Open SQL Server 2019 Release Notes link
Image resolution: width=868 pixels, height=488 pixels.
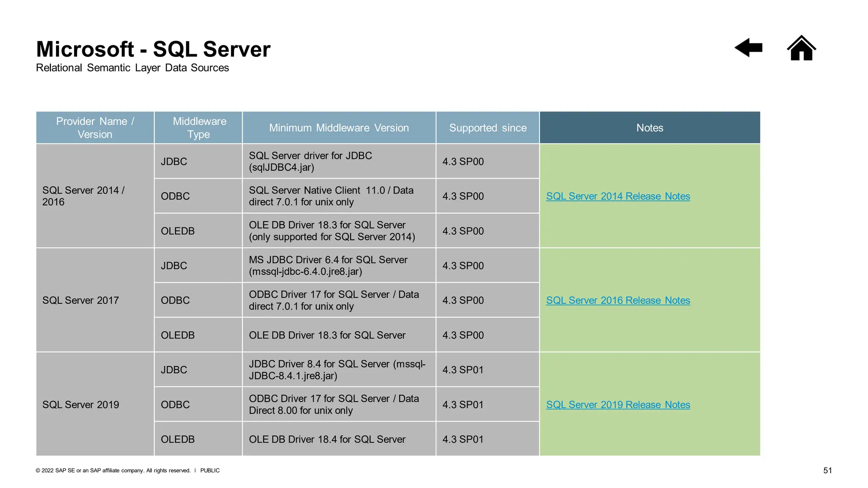(618, 405)
